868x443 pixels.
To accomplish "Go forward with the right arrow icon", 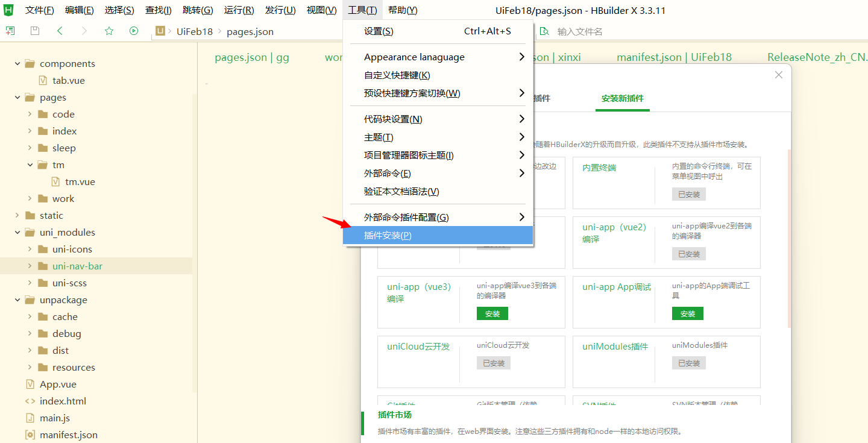I will [x=84, y=31].
